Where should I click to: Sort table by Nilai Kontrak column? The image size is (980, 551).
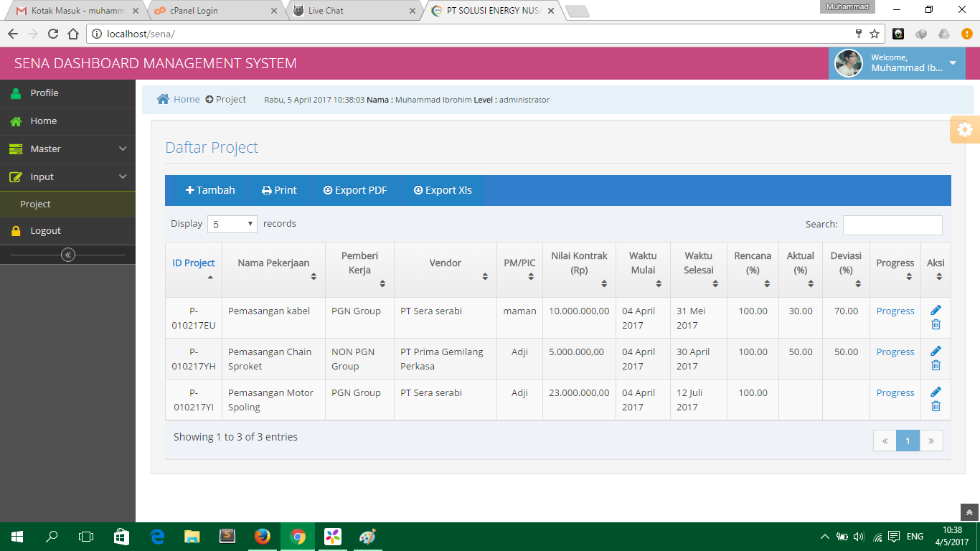coord(579,270)
